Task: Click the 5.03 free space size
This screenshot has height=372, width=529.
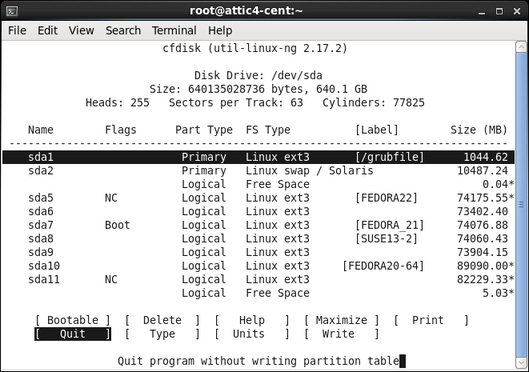Action: [495, 293]
